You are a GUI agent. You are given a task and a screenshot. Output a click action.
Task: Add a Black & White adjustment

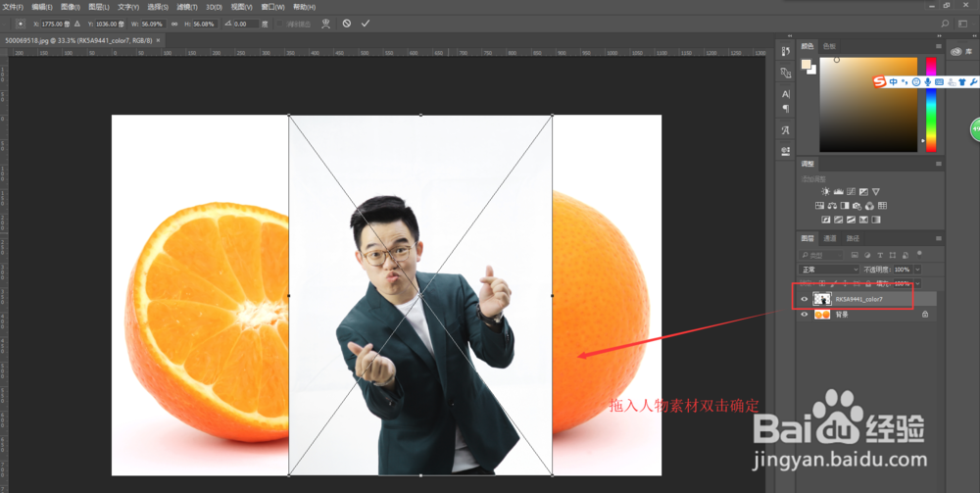click(x=845, y=206)
